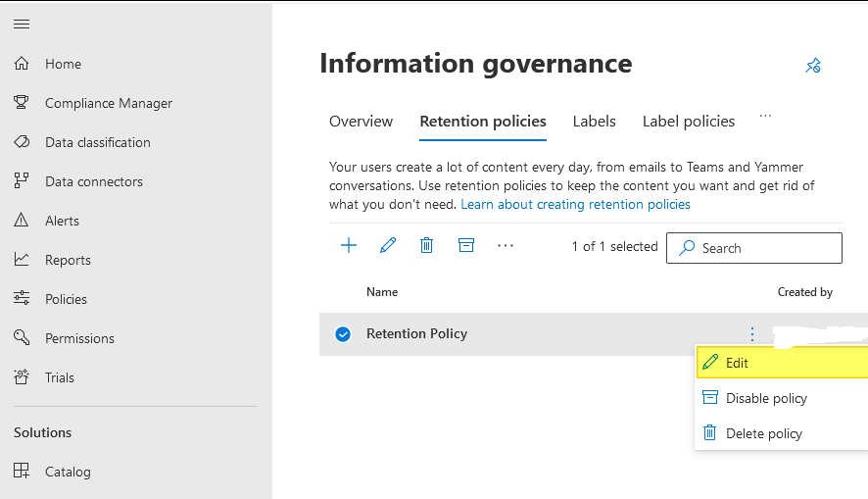Open Data connectors in sidebar
This screenshot has height=499, width=868.
pos(93,181)
